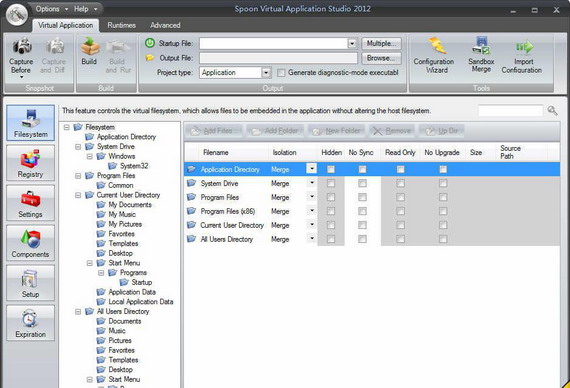Click the Startup File green power icon
Image resolution: width=570 pixels, height=388 pixels.
(150, 43)
